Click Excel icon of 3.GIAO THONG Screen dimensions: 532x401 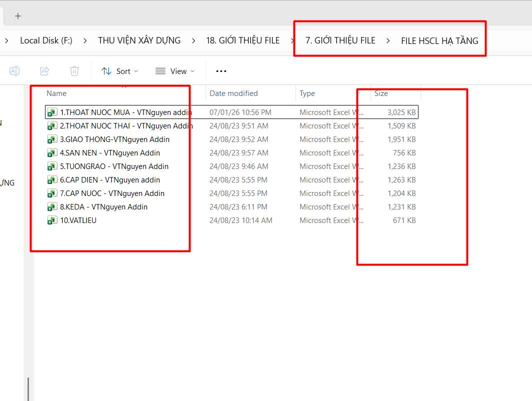tap(52, 139)
